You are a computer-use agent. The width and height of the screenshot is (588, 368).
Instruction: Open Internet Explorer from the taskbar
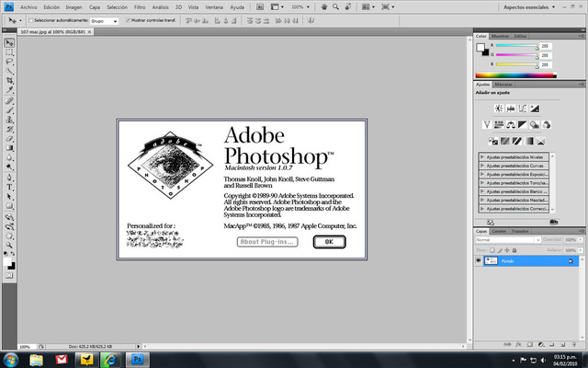coord(110,360)
